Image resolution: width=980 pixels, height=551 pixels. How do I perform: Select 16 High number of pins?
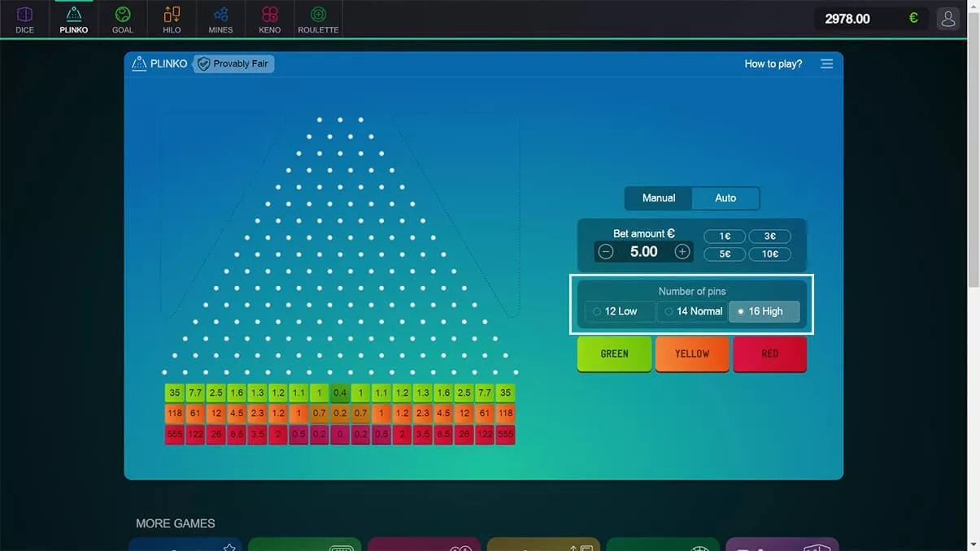(x=764, y=310)
